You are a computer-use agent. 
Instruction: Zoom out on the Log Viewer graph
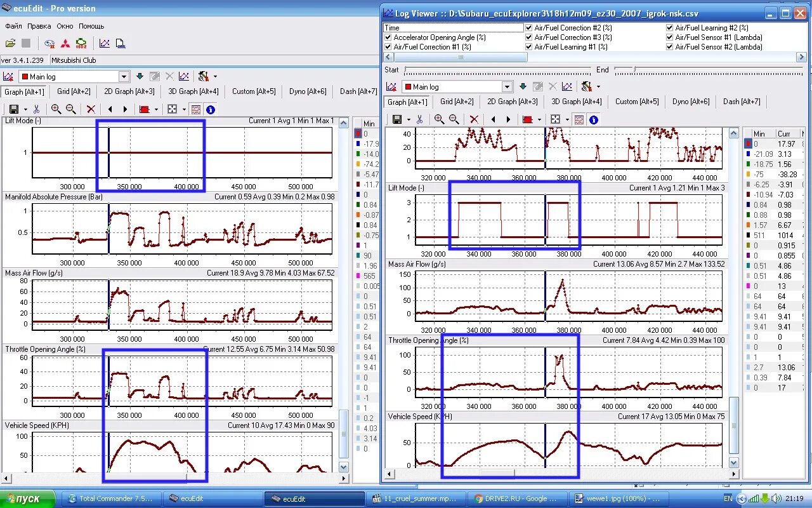454,119
